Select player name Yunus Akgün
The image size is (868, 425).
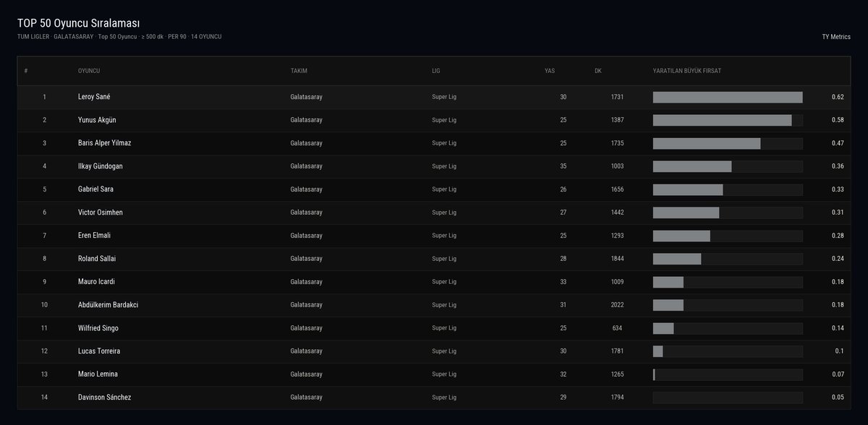(97, 120)
